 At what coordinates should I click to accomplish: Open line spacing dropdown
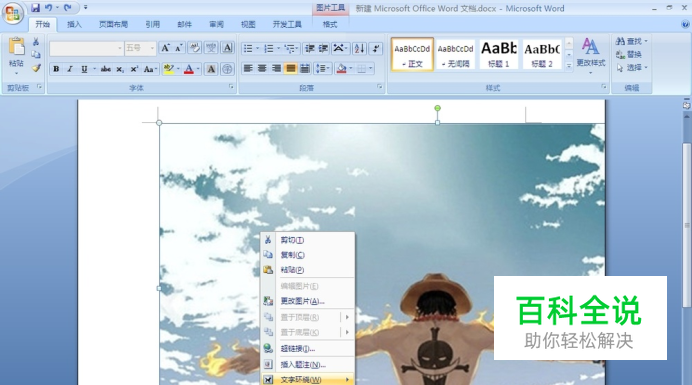pos(323,69)
